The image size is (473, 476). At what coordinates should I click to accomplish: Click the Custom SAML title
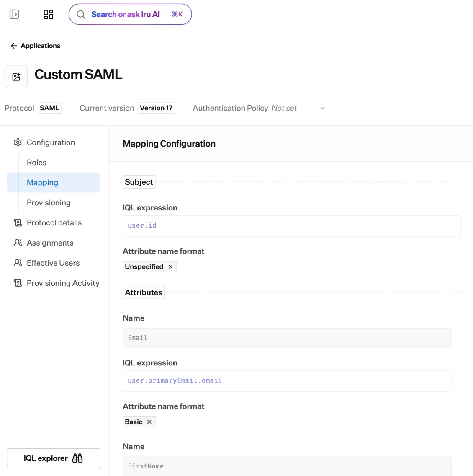[x=79, y=75]
